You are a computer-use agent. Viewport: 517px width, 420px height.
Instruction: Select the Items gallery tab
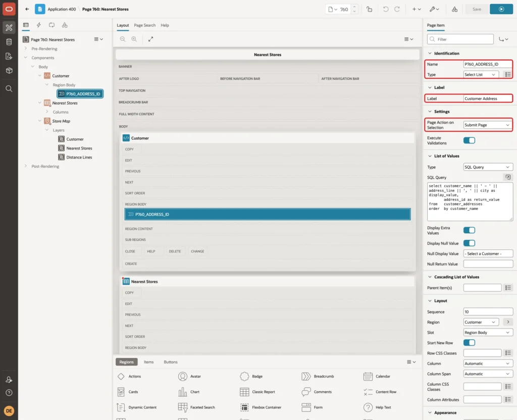(149, 362)
